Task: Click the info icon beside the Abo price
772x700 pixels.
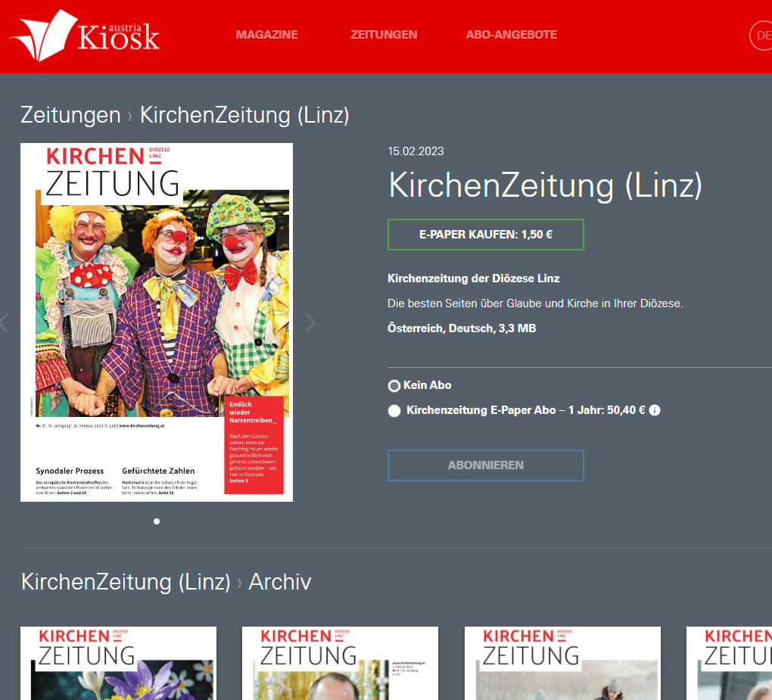Action: (x=655, y=410)
